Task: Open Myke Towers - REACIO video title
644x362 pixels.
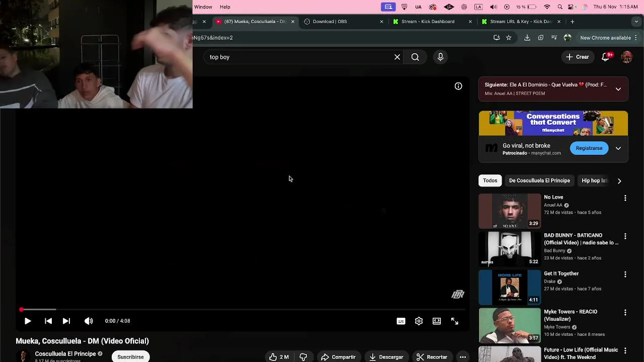Action: pos(571,315)
